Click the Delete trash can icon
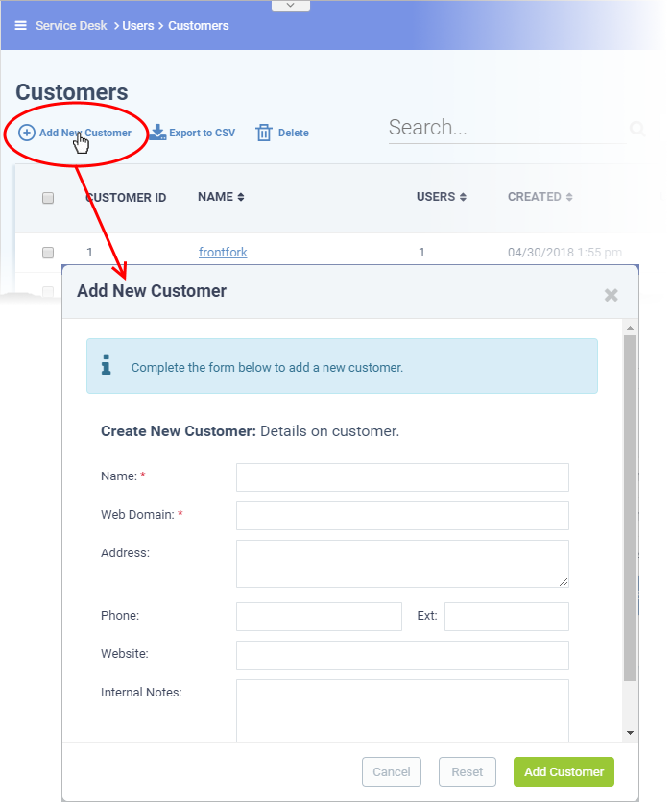Screen dimensions: 672x806 [x=264, y=133]
